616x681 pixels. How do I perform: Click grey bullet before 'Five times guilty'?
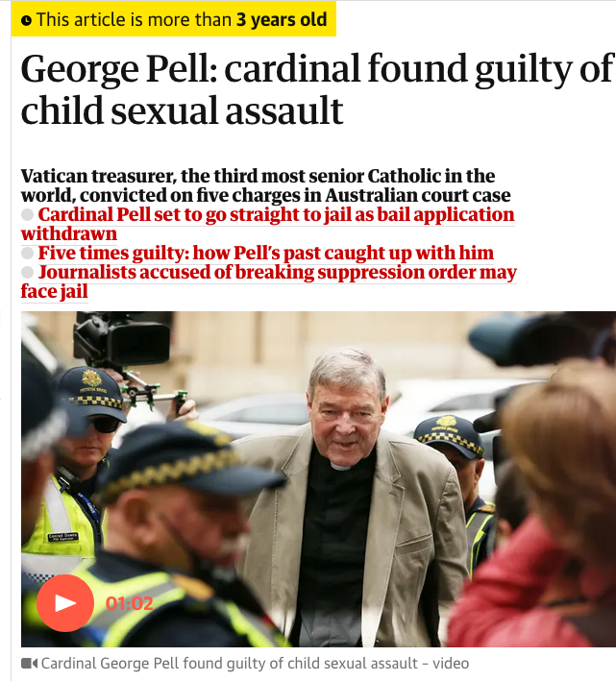coord(27,253)
